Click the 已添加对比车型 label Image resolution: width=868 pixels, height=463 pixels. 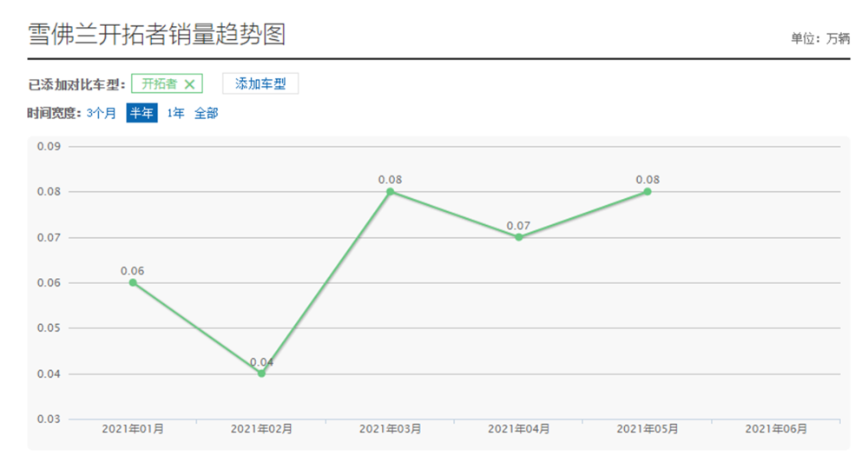coord(76,85)
